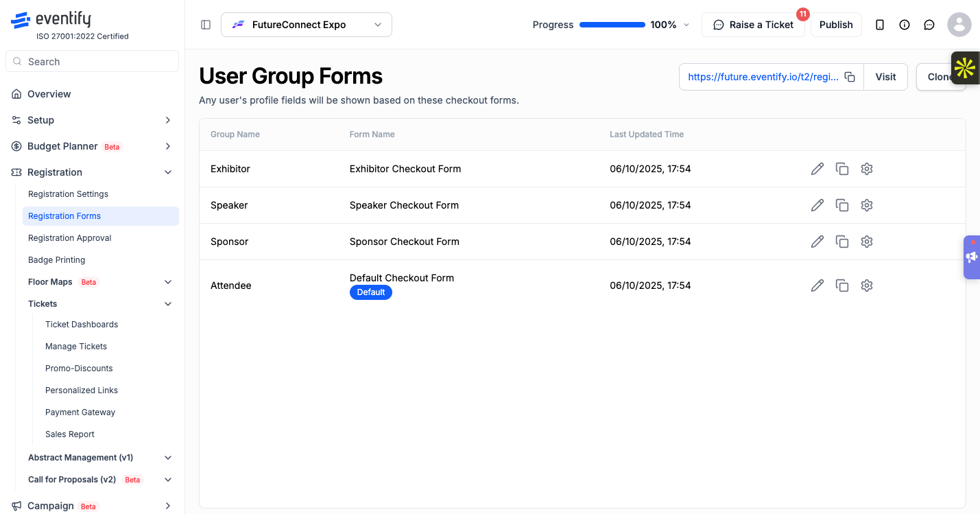
Task: Edit the Exhibitor Checkout Form
Action: [817, 169]
